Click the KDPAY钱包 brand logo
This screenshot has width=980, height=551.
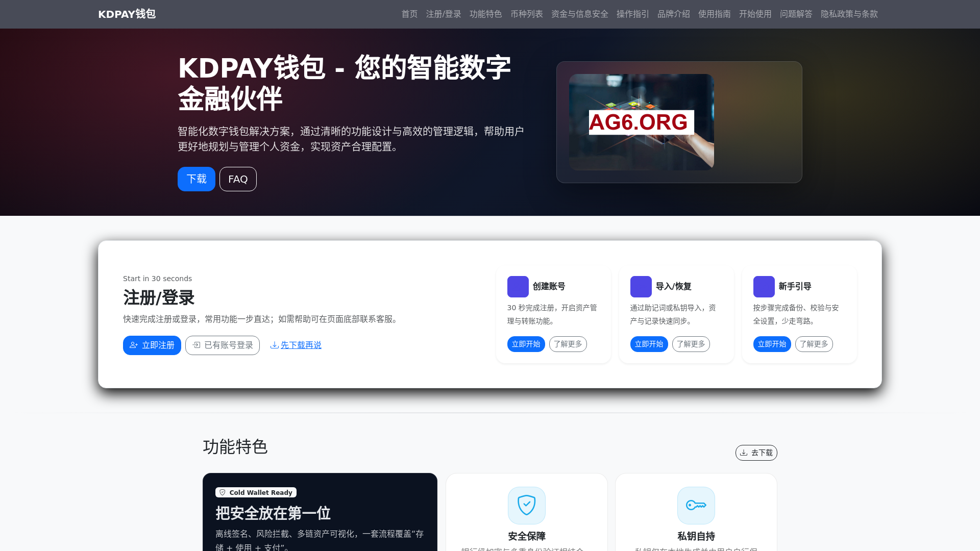pos(127,14)
